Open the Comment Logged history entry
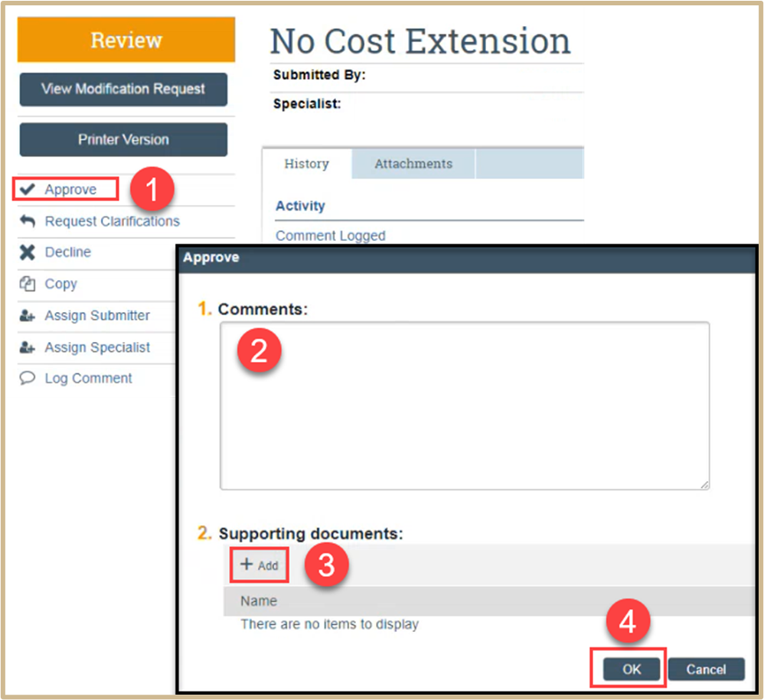The image size is (764, 700). coord(331,236)
